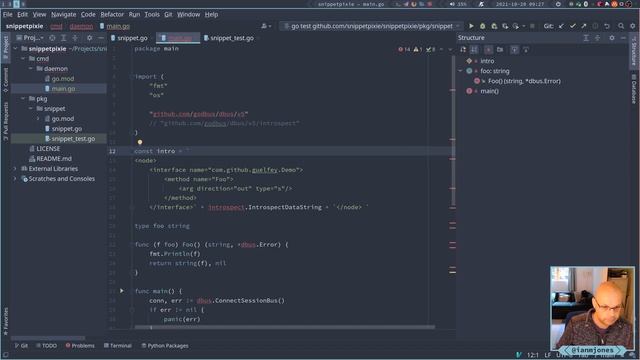Viewport: 640px width, 360px height.
Task: Click the daemon breadcrumb in navigation bar
Action: (x=81, y=26)
